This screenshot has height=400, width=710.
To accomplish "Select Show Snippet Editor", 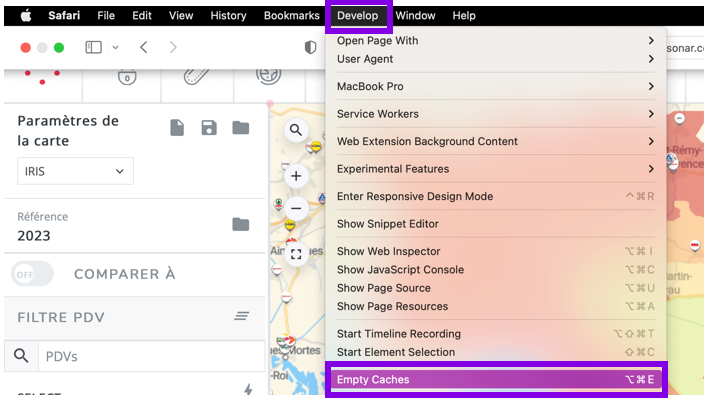I will (496, 224).
